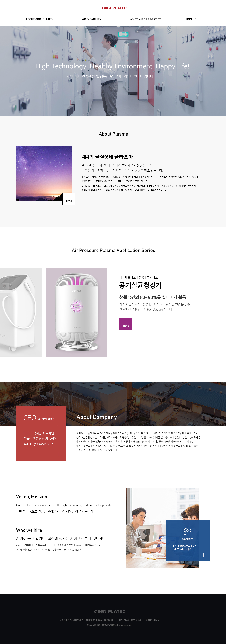Screen dimensions: 226x644
Task: Select the white plasma device product thumbnail
Action: (x=21, y=313)
